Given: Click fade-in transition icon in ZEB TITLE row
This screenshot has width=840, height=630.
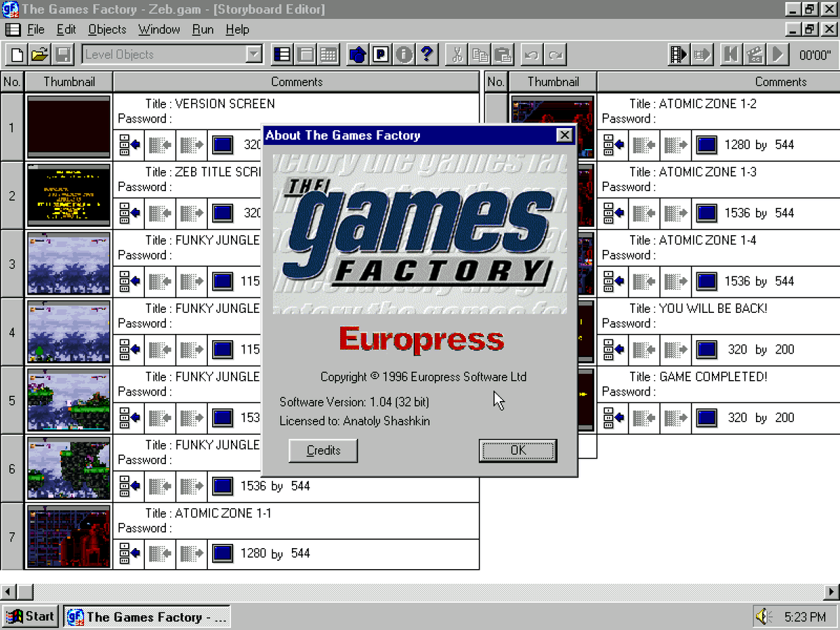Looking at the screenshot, I should coord(160,213).
